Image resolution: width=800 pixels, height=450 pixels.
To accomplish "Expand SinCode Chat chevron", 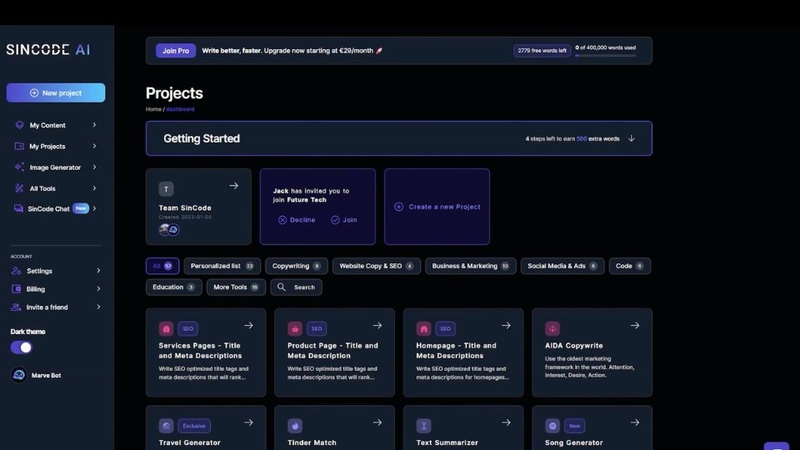I will click(x=94, y=208).
